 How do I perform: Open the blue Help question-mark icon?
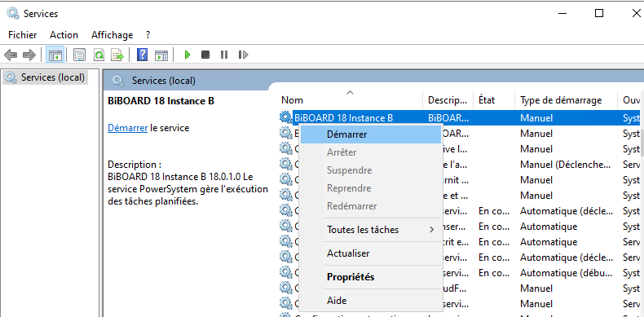click(142, 55)
